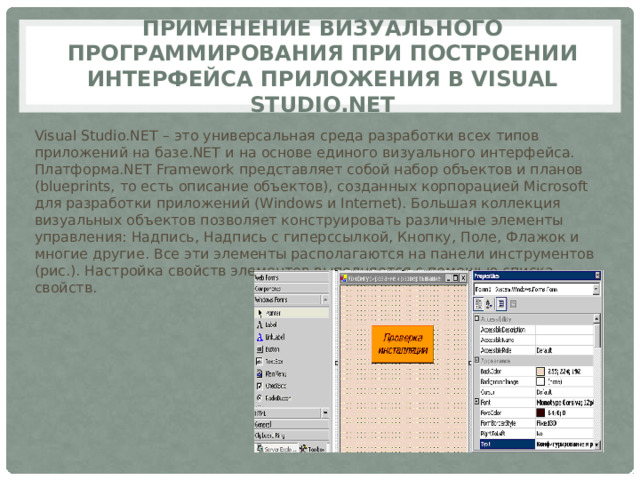The width and height of the screenshot is (640, 480).
Task: Select the highlighted Text property row
Action: pos(536,444)
